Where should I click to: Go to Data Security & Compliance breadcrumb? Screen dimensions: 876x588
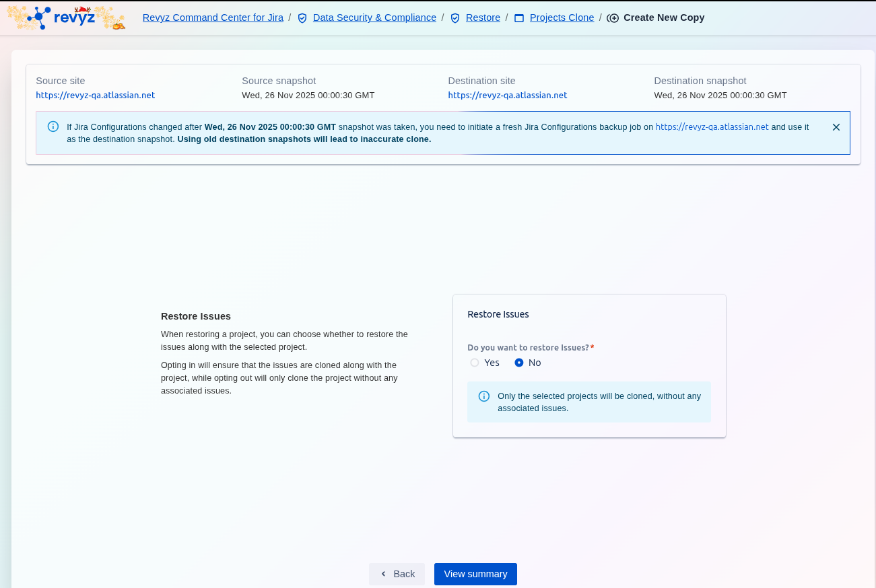point(374,17)
